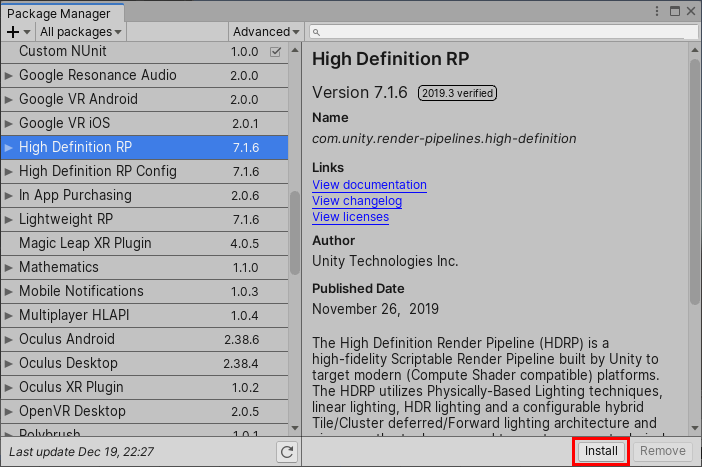Select Mobile Notifications package
702x467 pixels.
coord(145,291)
